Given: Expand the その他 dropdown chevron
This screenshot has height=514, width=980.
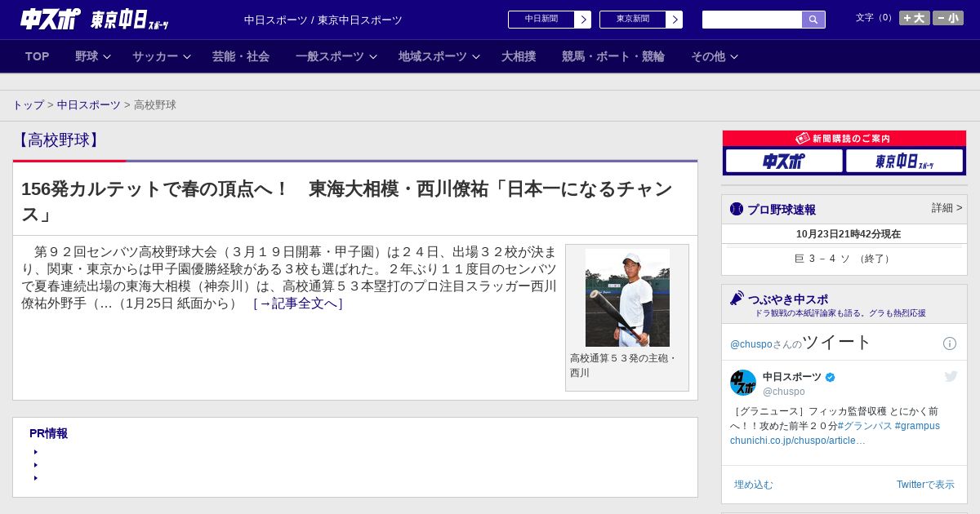Looking at the screenshot, I should pos(734,56).
